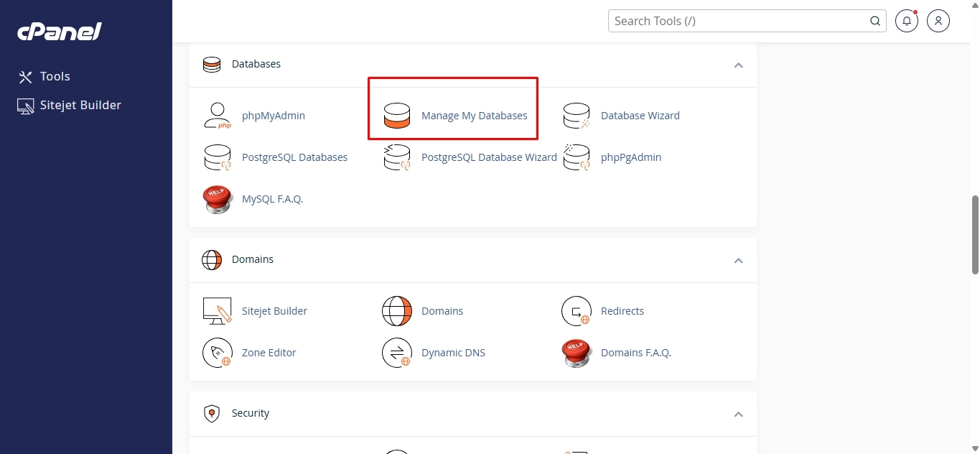Open the Manage My Databases link
The width and height of the screenshot is (980, 454).
click(x=475, y=116)
